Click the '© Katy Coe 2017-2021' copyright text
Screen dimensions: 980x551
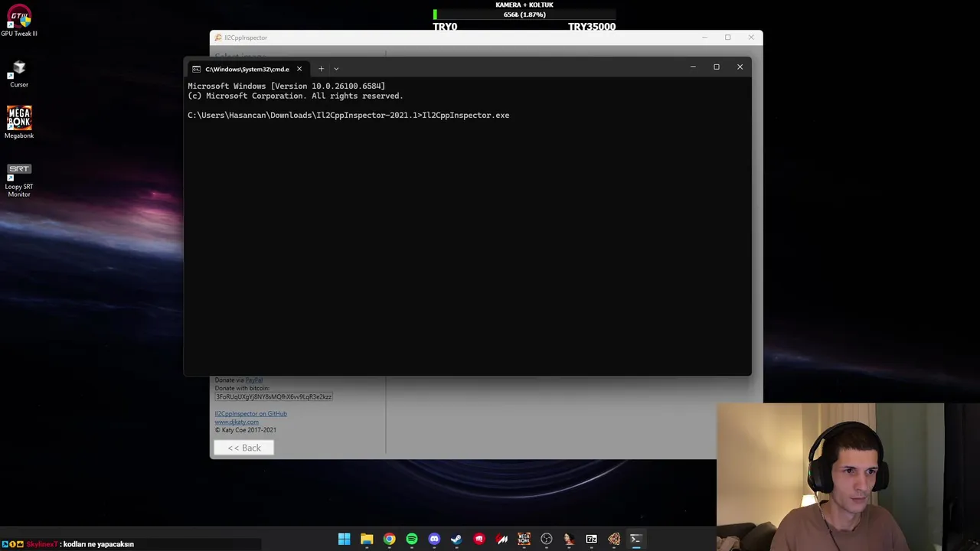tap(245, 430)
